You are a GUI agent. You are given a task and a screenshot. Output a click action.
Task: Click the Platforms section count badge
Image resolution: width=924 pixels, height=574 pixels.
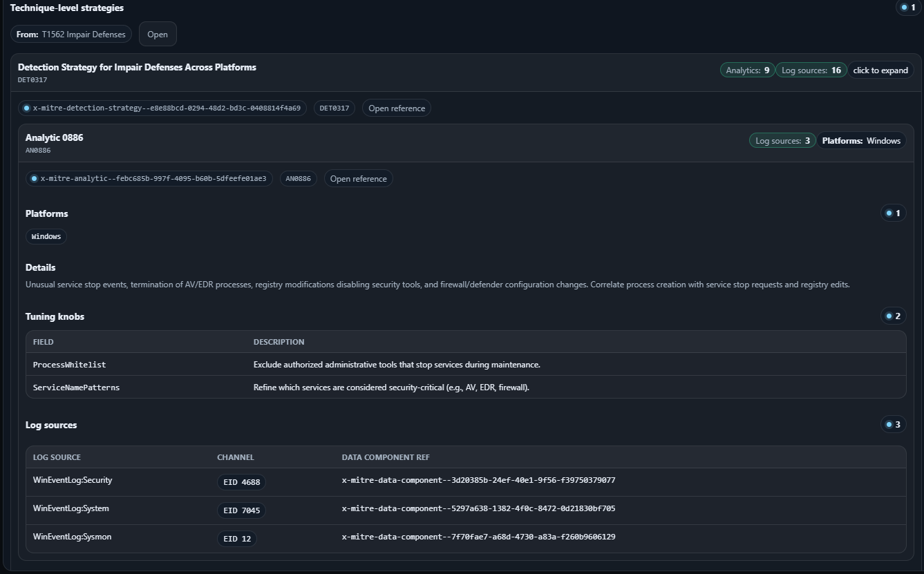[x=893, y=213]
